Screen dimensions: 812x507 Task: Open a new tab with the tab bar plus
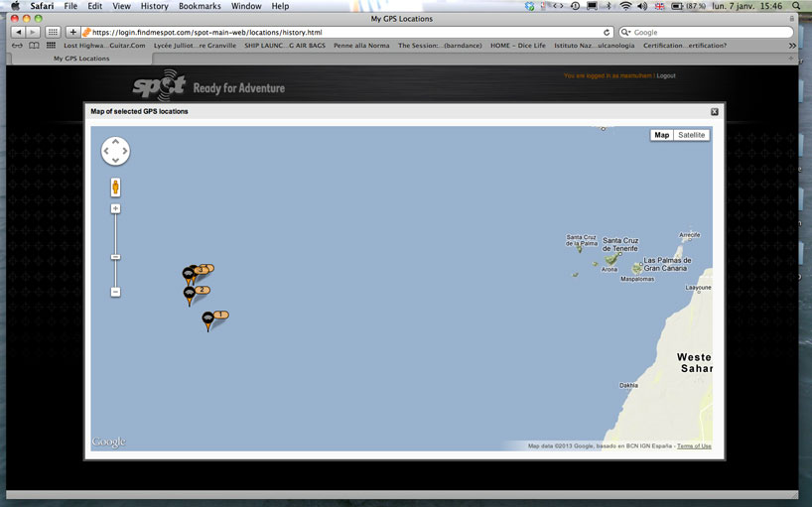(x=790, y=59)
